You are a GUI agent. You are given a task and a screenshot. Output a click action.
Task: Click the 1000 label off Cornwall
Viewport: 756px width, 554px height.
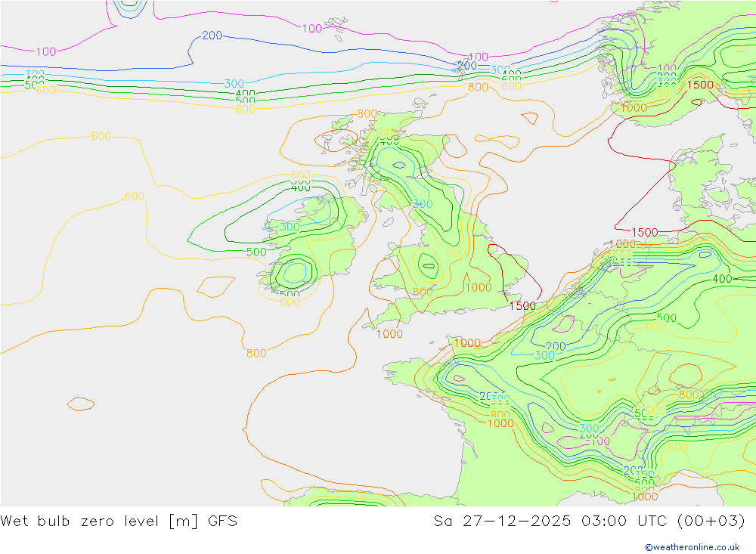click(389, 333)
